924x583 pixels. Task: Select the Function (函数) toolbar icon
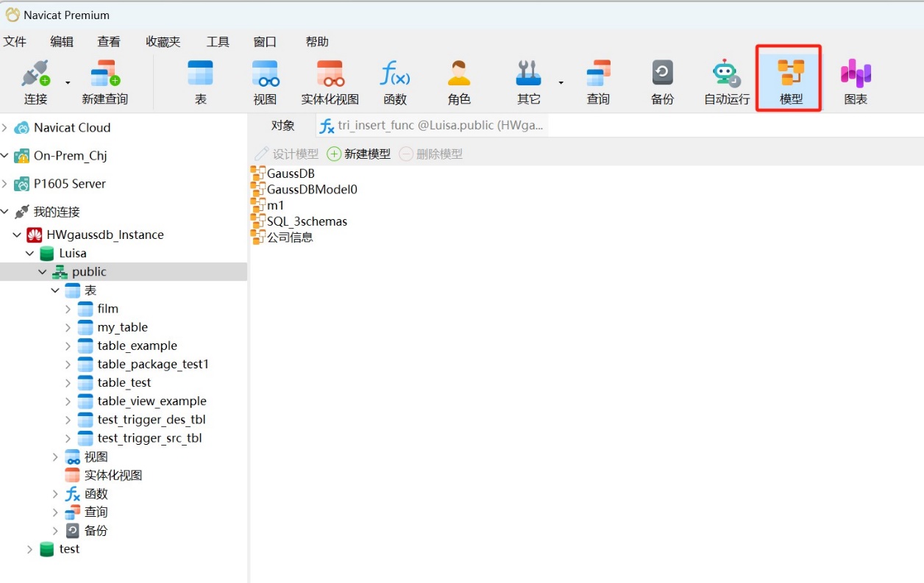[x=395, y=82]
